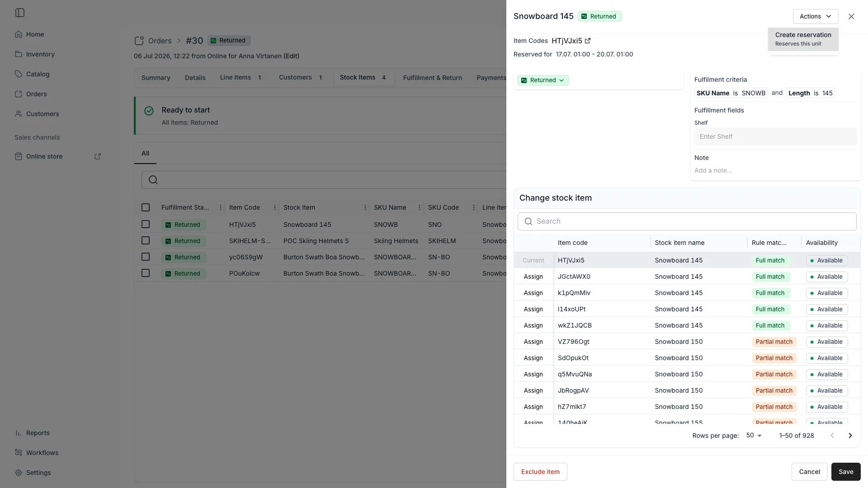The image size is (868, 488).
Task: Toggle the sidebar collapse icon
Action: tap(20, 13)
